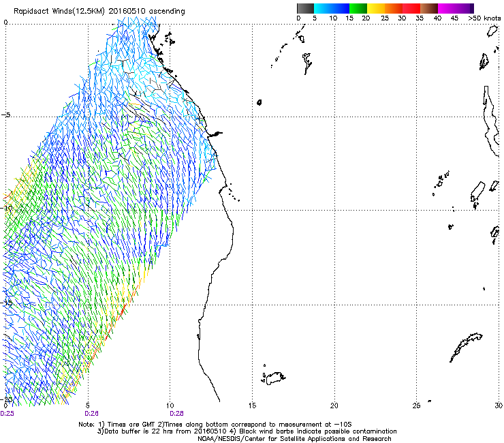Click the '20' longitude label on the bottom axis
This screenshot has width=504, height=443.
(x=334, y=406)
